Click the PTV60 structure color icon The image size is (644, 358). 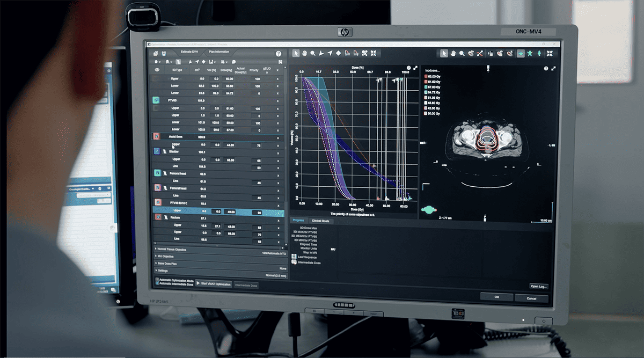(x=156, y=100)
